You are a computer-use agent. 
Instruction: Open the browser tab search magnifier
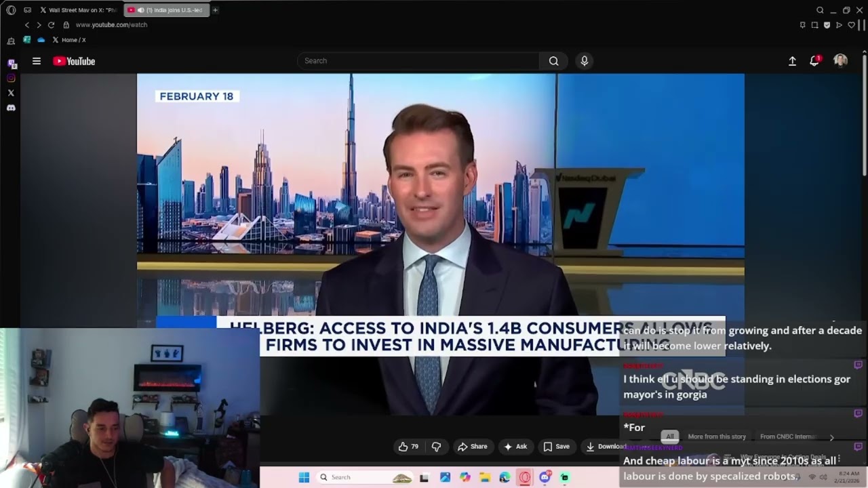coord(820,10)
